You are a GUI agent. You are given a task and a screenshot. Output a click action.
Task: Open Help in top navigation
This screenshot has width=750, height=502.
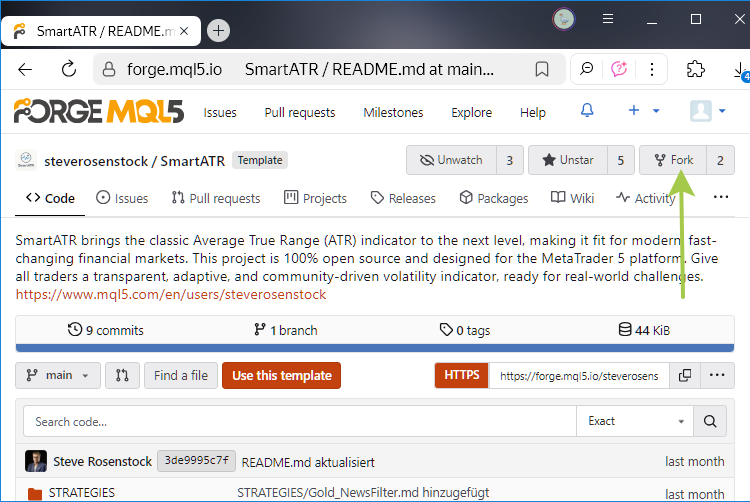click(533, 112)
